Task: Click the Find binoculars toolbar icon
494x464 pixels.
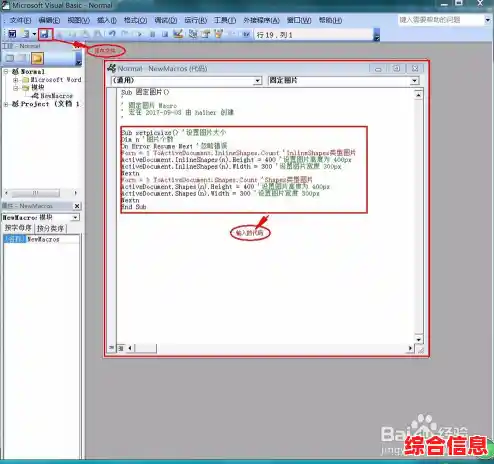Action: pyautogui.click(x=98, y=34)
